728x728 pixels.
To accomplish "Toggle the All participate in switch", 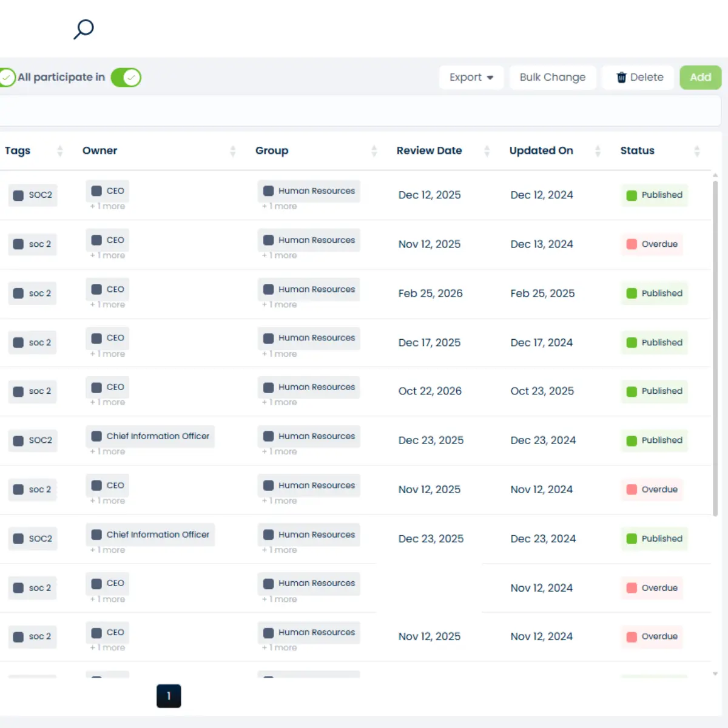I will tap(126, 77).
